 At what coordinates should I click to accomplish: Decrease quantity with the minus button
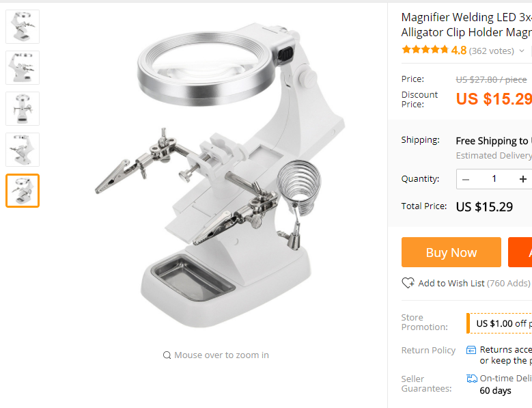[x=466, y=179]
